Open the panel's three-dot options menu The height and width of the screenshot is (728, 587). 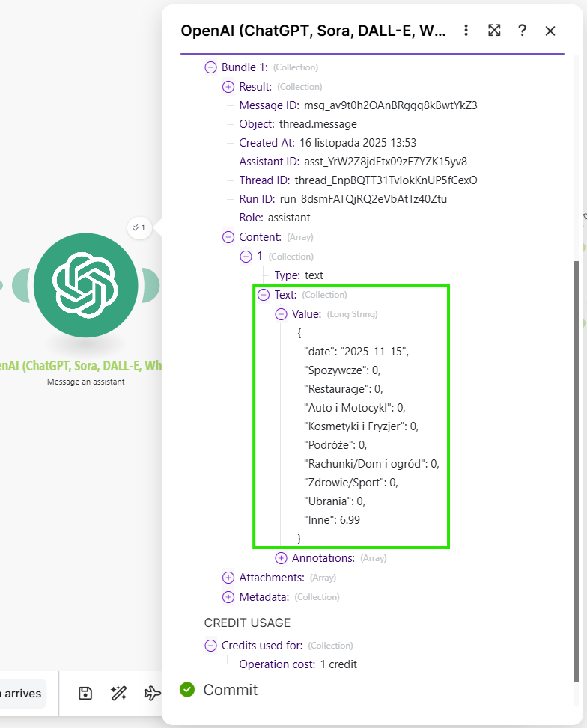pyautogui.click(x=466, y=31)
